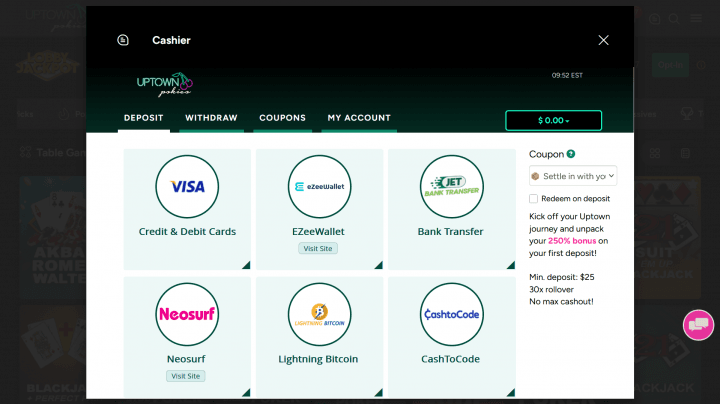
Task: Switch to list view icon in background
Action: coord(686,153)
